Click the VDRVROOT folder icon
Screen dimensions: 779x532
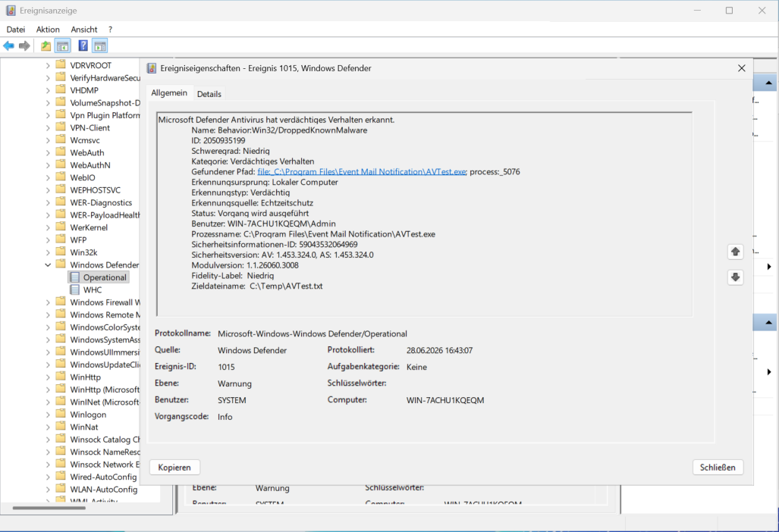[x=61, y=64]
